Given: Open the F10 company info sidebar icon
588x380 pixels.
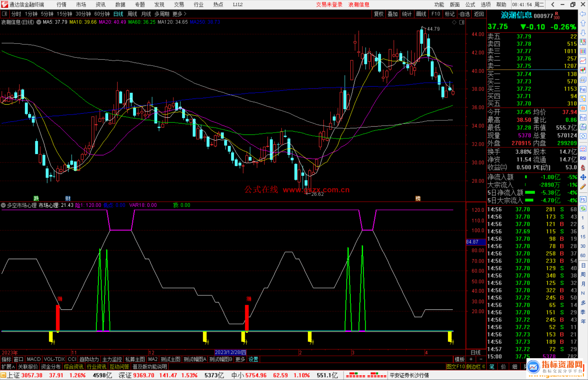Looking at the screenshot, I should [x=583, y=89].
